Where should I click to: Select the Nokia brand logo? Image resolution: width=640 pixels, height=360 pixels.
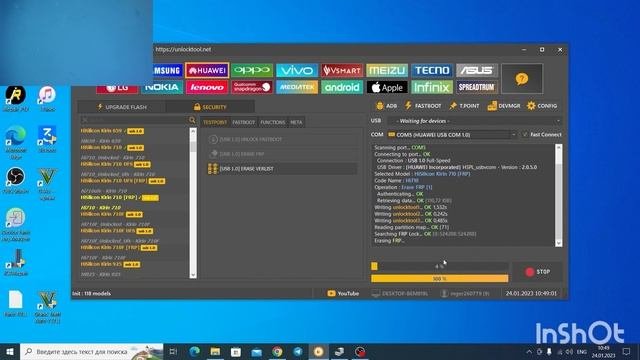click(162, 87)
